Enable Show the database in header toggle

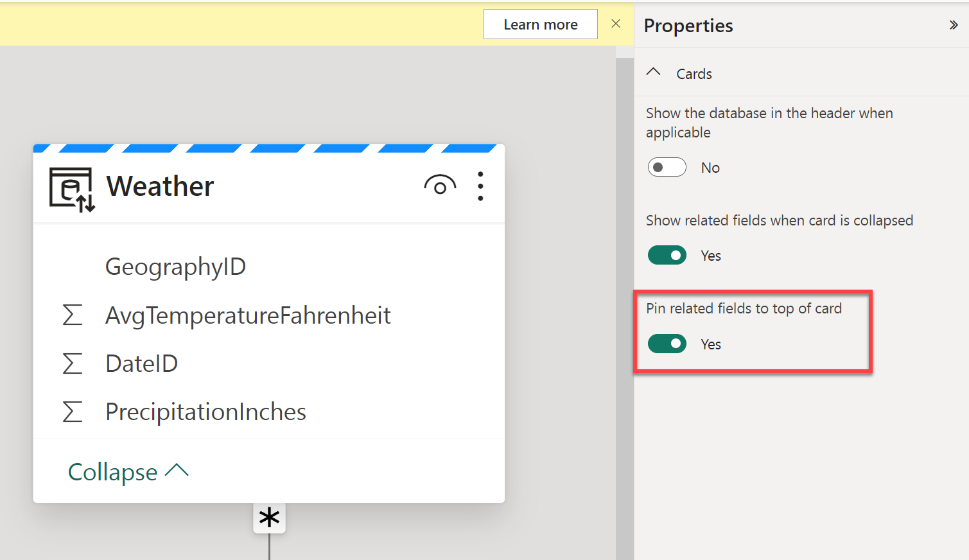pos(667,168)
